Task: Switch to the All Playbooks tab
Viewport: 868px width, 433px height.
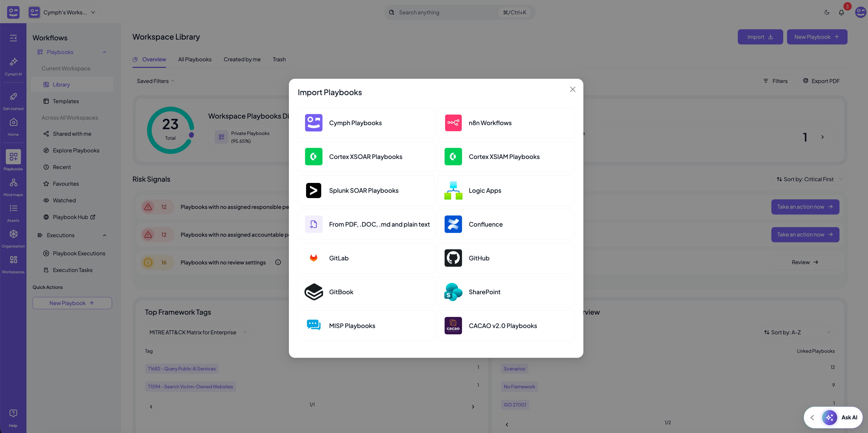Action: (195, 59)
